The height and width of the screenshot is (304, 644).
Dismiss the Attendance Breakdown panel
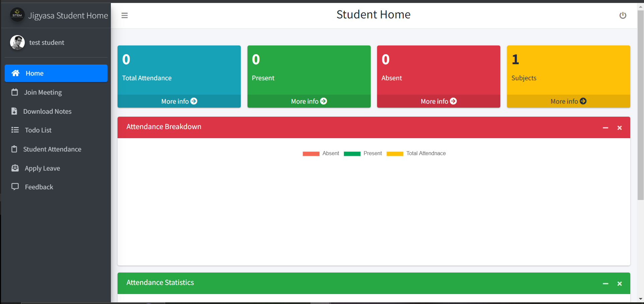coord(619,127)
